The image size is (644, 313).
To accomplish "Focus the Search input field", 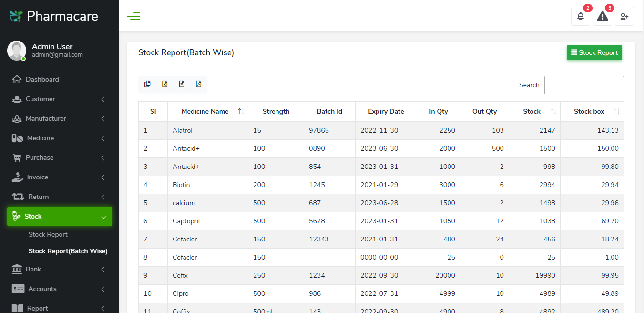I will click(584, 85).
